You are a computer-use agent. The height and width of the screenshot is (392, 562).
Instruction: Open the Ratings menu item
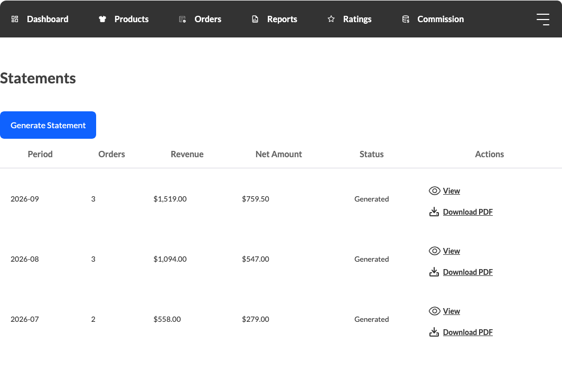pyautogui.click(x=358, y=19)
